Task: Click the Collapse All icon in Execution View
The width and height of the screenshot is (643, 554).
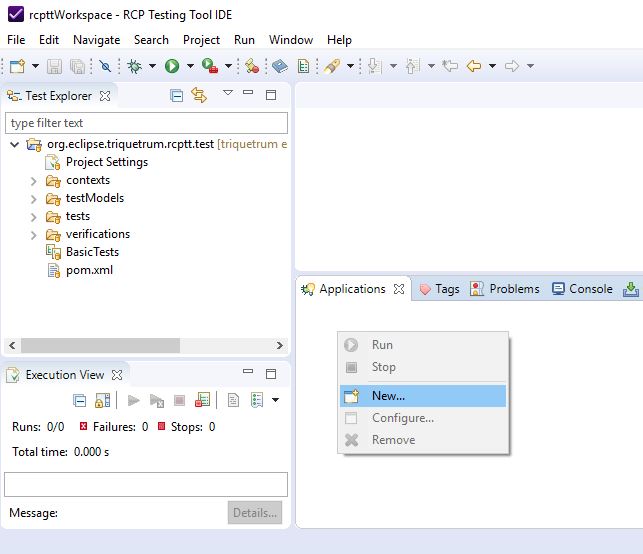Action: tap(81, 400)
